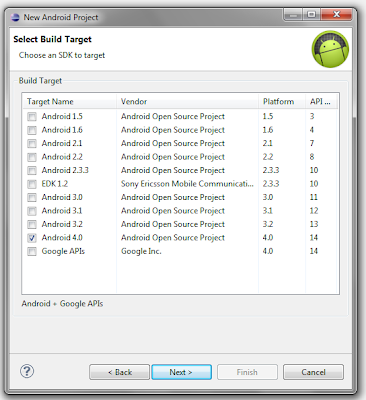
Task: Click API level 3 cell
Action: (312, 116)
